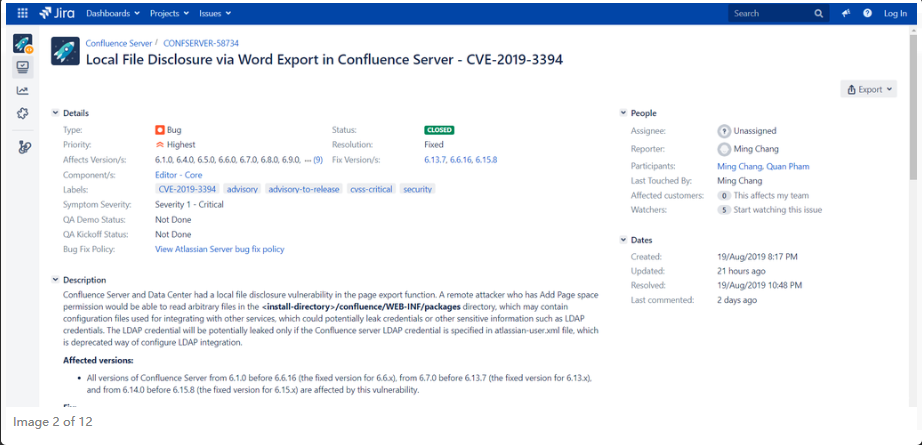Click the issue title heading
Image resolution: width=922 pixels, height=445 pixels.
pos(325,59)
